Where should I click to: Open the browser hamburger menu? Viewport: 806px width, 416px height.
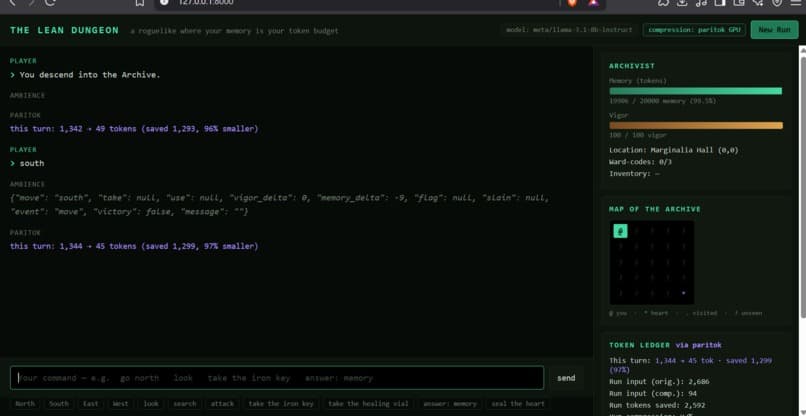coord(796,3)
